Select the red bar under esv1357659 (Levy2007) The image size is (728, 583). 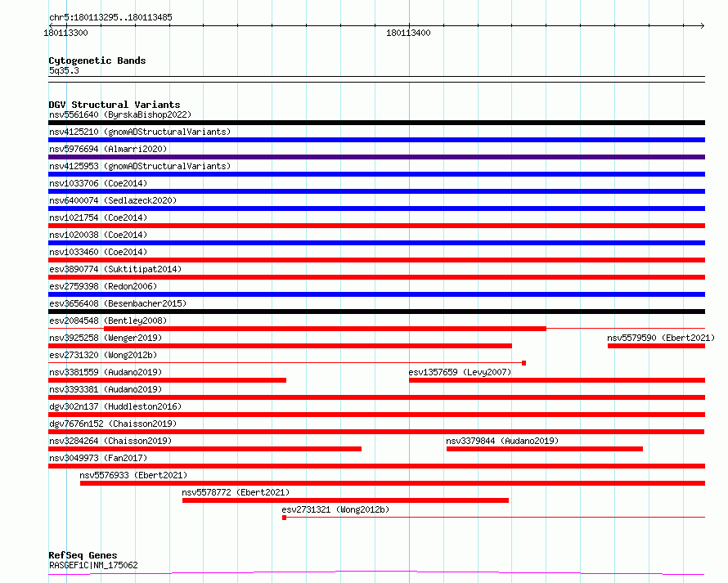557,380
